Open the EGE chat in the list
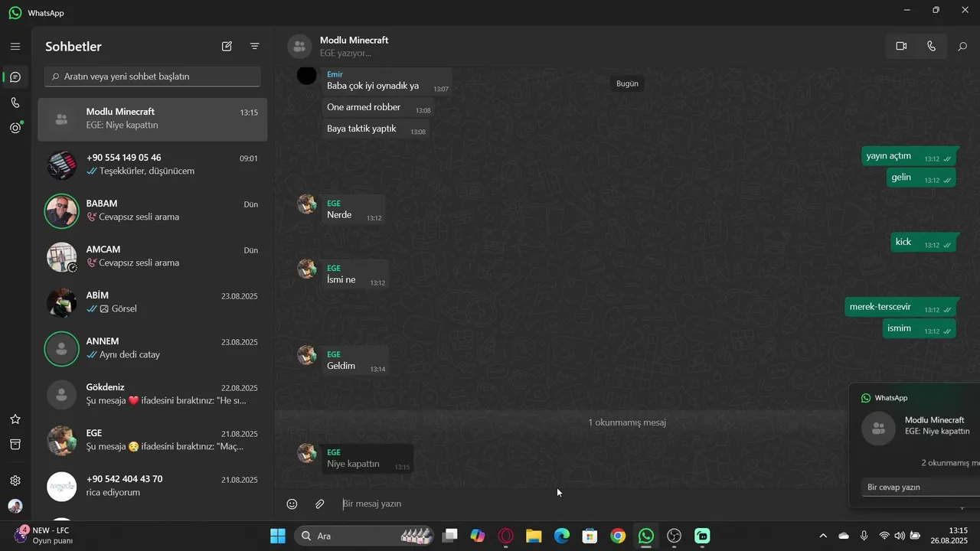Image resolution: width=980 pixels, height=551 pixels. [x=152, y=440]
